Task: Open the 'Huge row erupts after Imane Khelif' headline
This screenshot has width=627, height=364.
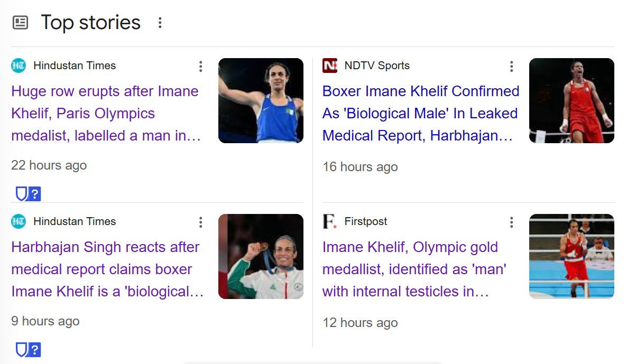Action: [x=106, y=113]
